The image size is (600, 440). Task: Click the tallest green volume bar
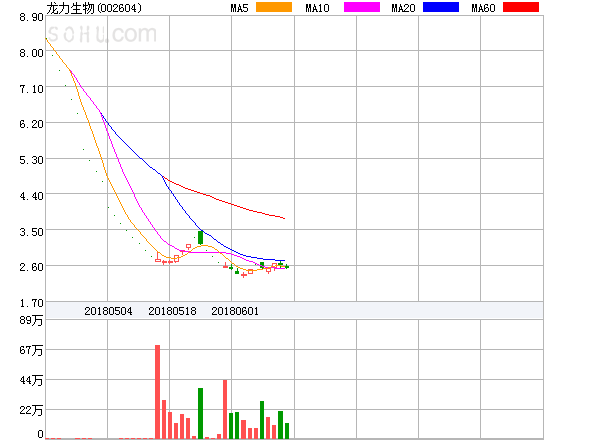tap(201, 413)
